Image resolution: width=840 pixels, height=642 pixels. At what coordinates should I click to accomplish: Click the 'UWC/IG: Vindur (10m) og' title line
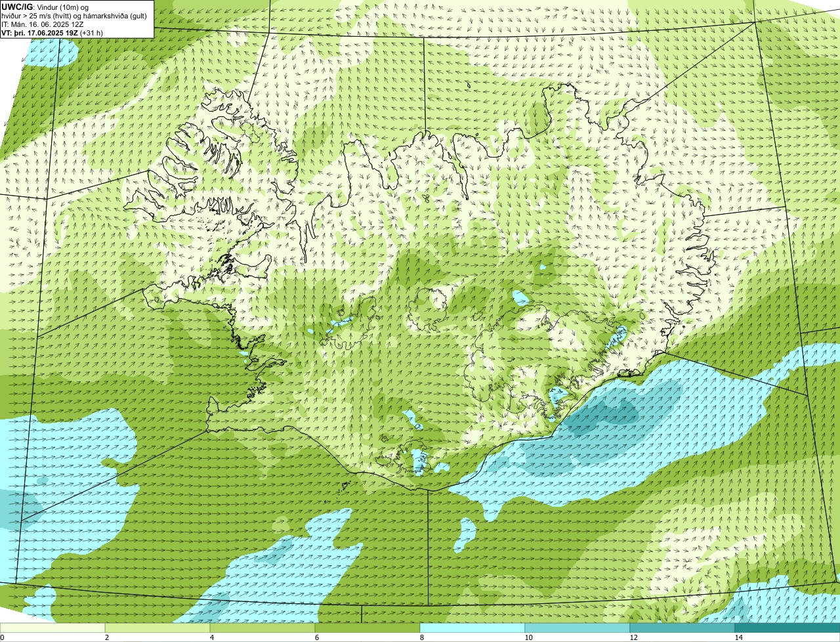coord(46,7)
